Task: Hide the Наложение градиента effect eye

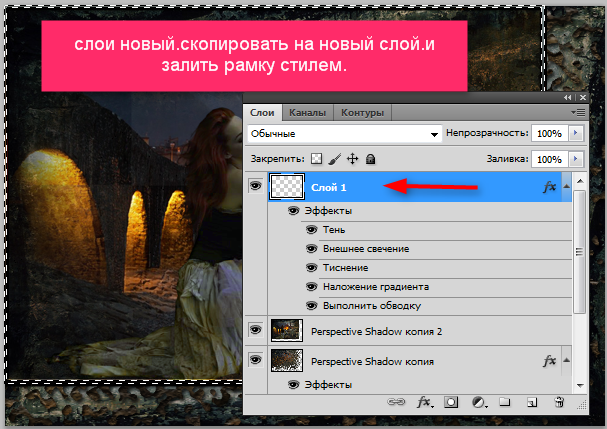Action: pyautogui.click(x=312, y=287)
